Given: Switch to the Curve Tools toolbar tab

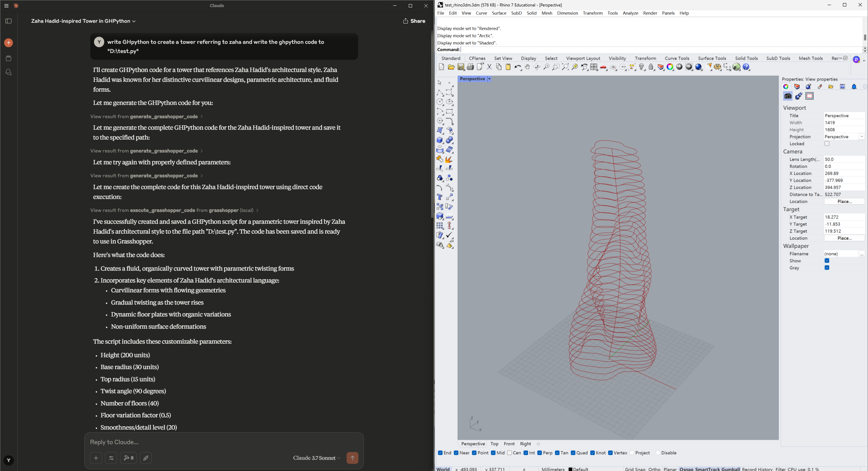Looking at the screenshot, I should [677, 58].
